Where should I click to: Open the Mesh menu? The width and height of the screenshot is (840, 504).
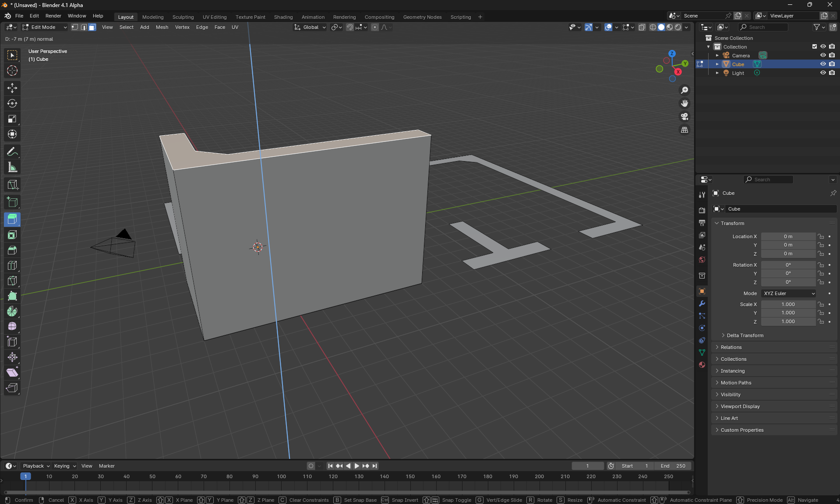click(x=162, y=27)
